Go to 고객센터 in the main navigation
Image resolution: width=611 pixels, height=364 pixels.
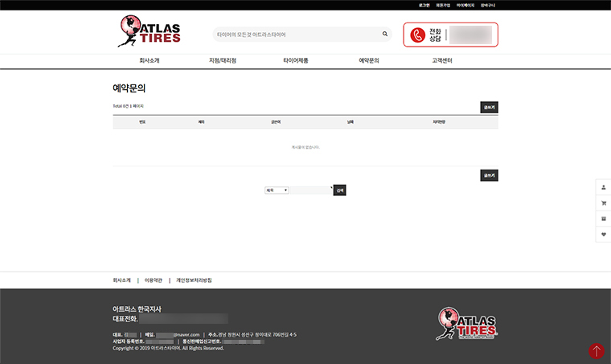[441, 61]
